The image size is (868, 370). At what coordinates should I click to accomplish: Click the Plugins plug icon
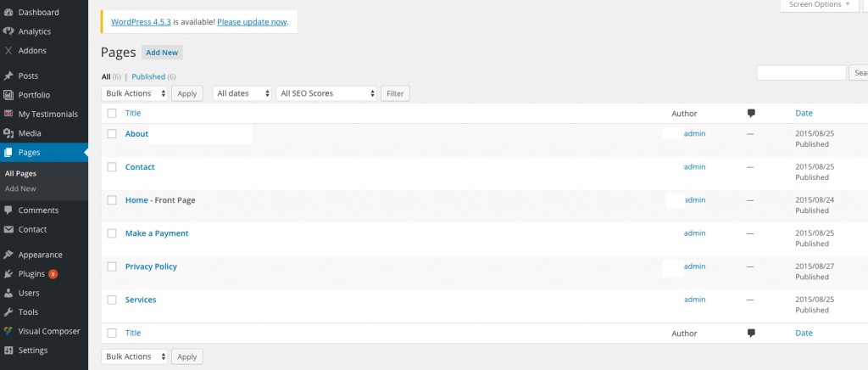[8, 274]
